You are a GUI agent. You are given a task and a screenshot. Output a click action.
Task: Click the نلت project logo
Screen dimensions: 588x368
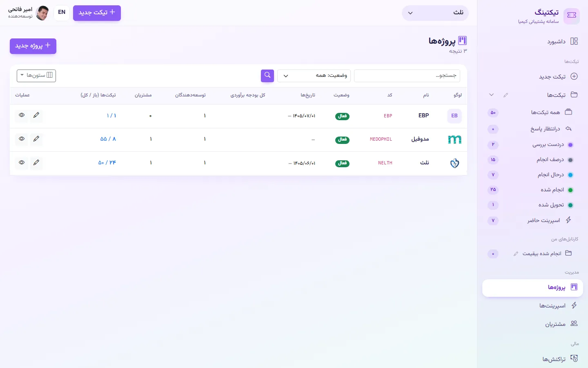pyautogui.click(x=454, y=163)
